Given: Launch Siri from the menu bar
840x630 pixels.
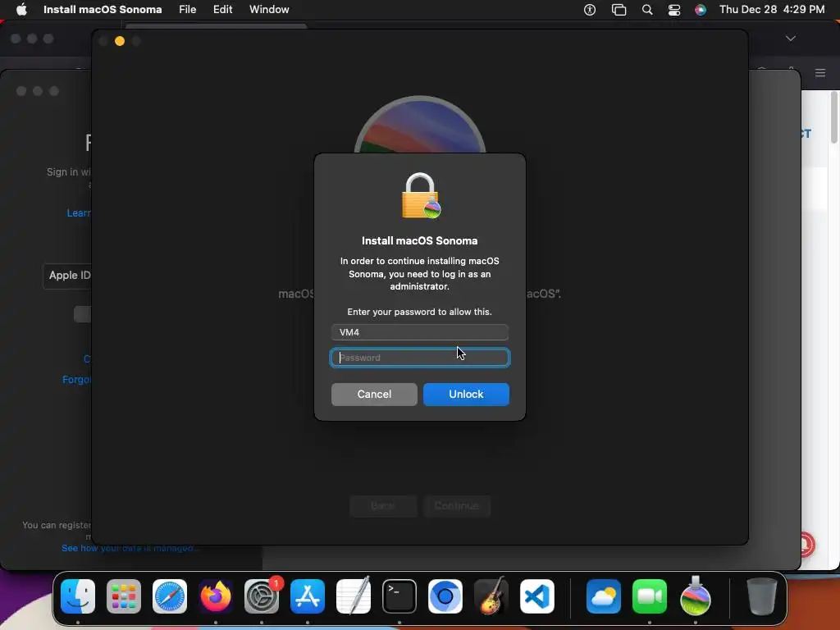Looking at the screenshot, I should coord(701,10).
